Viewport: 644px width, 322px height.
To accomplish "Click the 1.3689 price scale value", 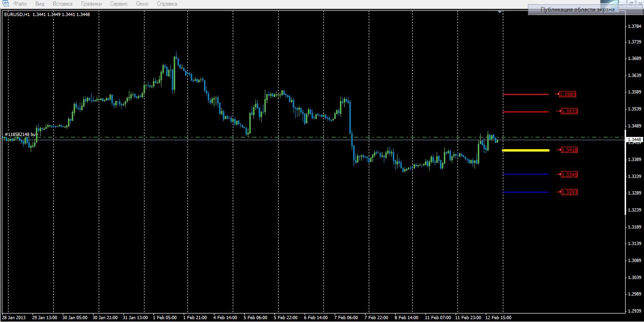I will (x=635, y=59).
